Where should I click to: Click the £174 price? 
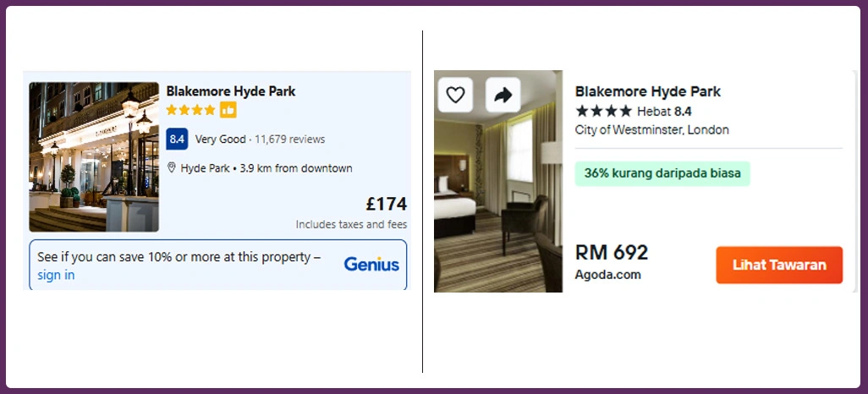386,204
